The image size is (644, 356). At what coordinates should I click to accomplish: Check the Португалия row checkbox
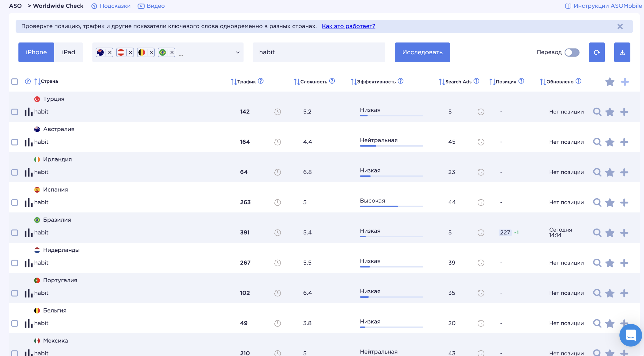coord(15,293)
